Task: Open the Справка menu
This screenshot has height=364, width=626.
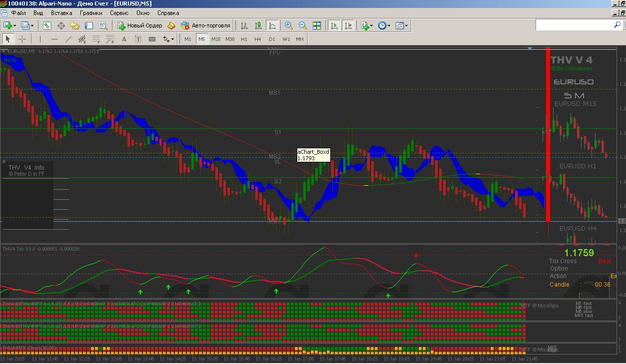Action: [x=168, y=13]
